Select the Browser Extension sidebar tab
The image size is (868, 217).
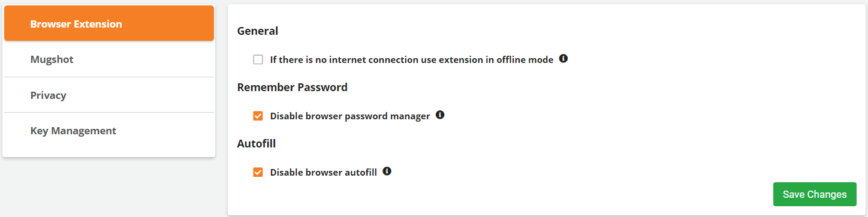tap(109, 23)
